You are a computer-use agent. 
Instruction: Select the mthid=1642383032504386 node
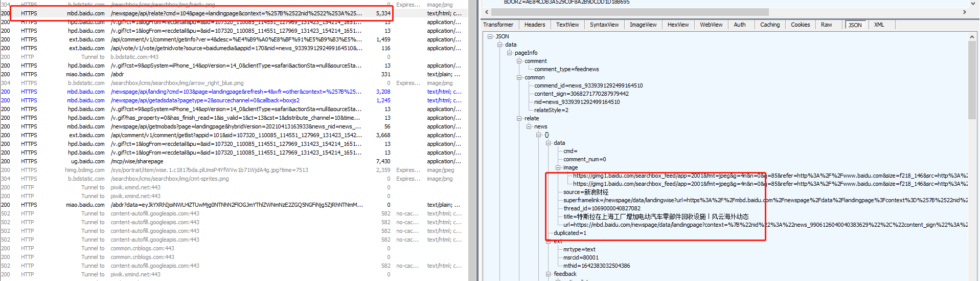tap(597, 266)
